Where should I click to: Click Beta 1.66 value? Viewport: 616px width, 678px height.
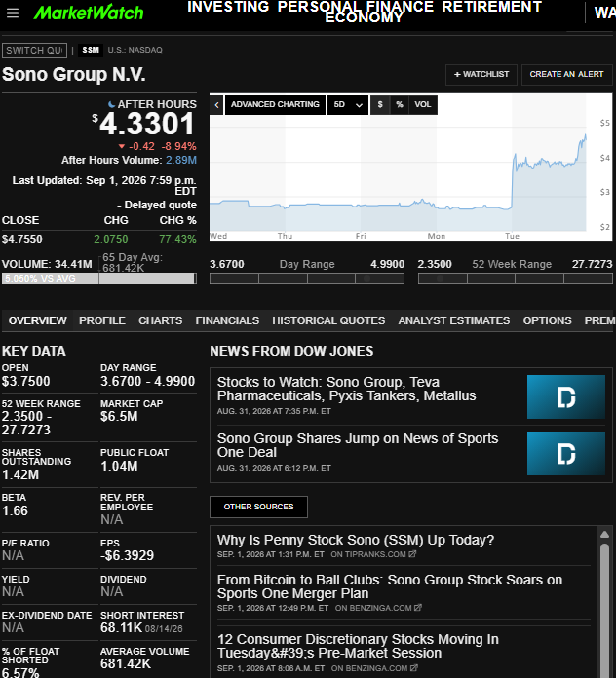(15, 510)
